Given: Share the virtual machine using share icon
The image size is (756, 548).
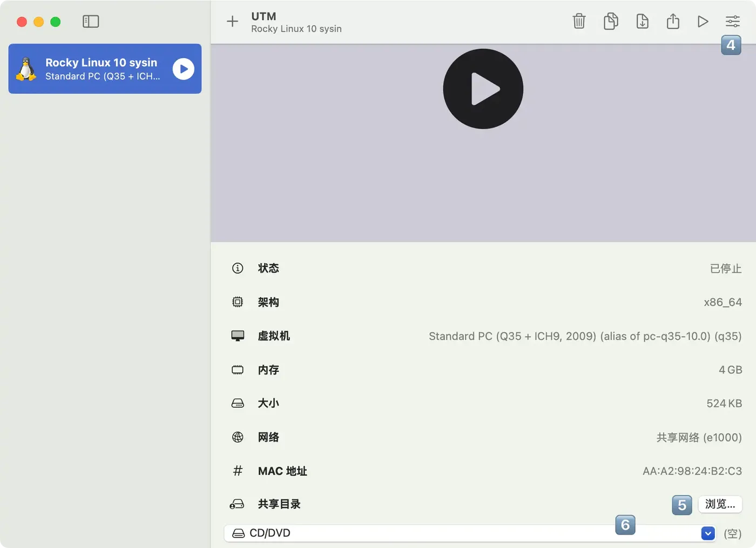Looking at the screenshot, I should [x=673, y=21].
